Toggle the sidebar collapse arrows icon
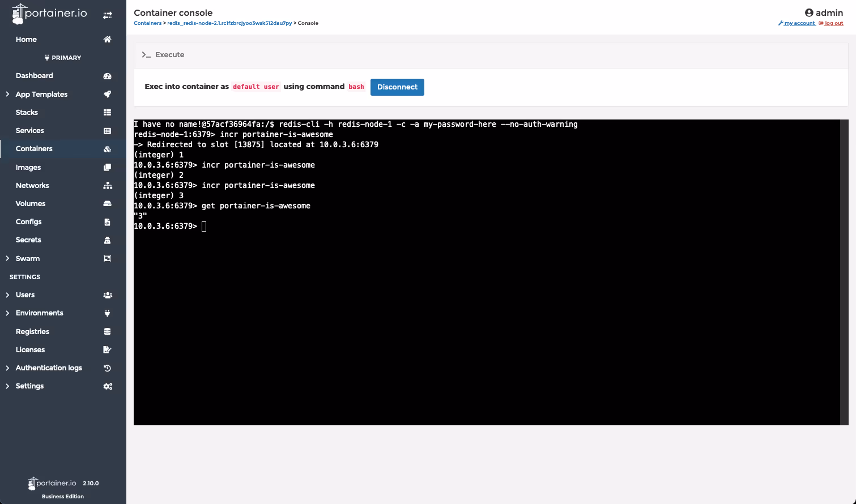 (107, 15)
